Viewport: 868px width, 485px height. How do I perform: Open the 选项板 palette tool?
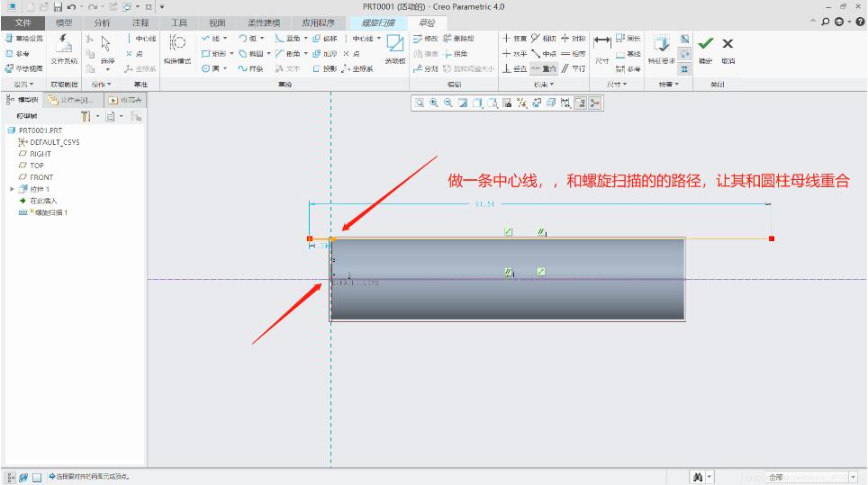[395, 49]
